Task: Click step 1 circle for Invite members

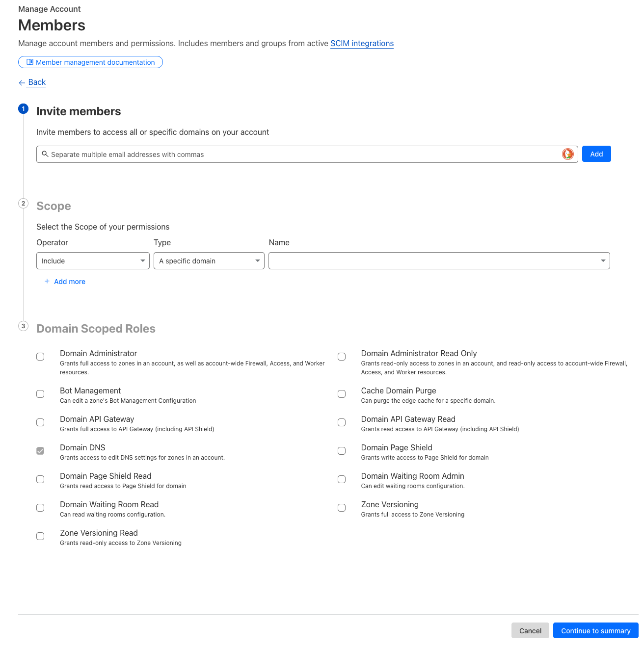Action: [x=23, y=109]
